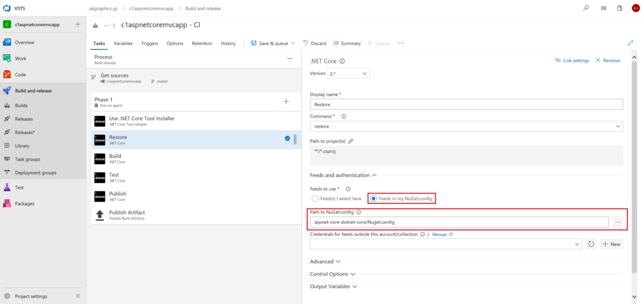
Task: Select the Publish Artifact task
Action: tap(196, 215)
